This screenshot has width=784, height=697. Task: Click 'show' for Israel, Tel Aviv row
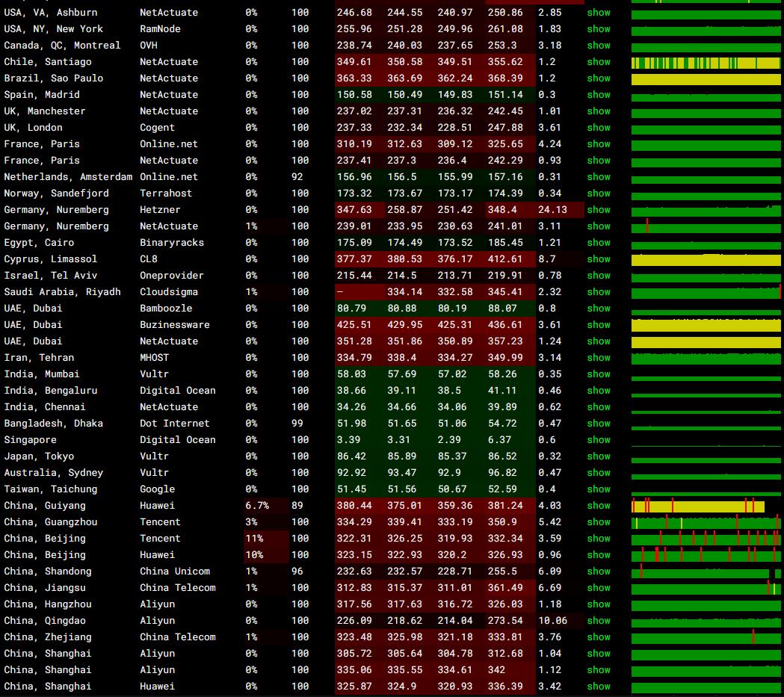[x=599, y=276]
